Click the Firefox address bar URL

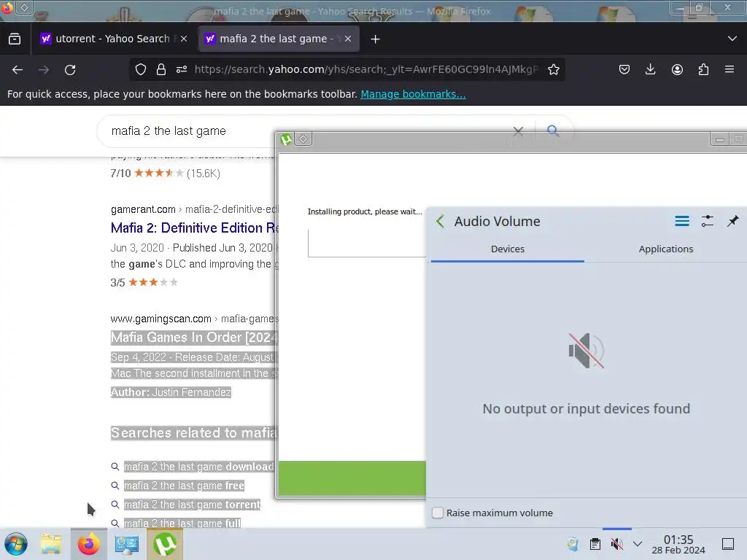tap(366, 69)
